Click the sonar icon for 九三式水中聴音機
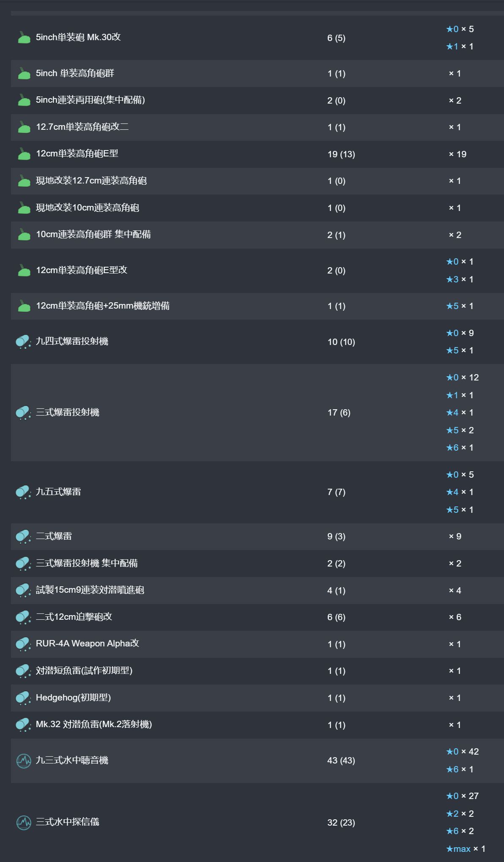The width and height of the screenshot is (504, 862). tap(24, 761)
